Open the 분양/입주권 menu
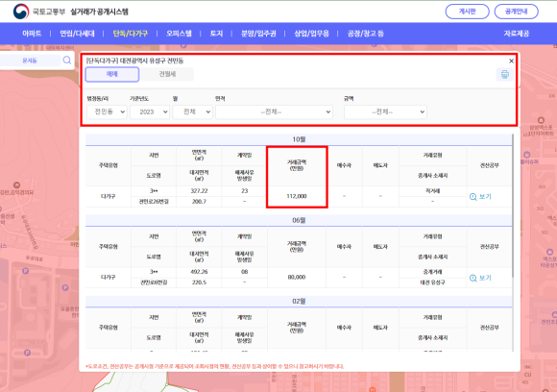This screenshot has height=392, width=557. pyautogui.click(x=258, y=34)
